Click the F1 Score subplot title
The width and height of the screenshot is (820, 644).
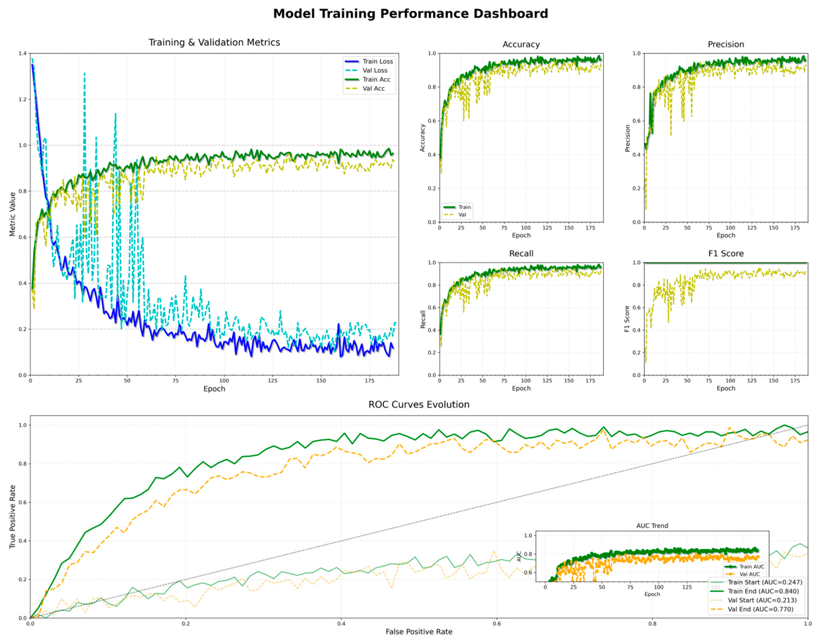pos(725,253)
